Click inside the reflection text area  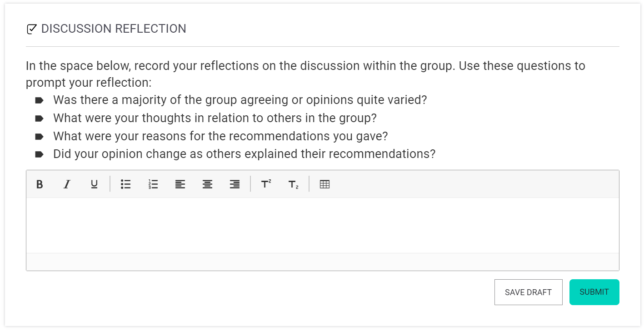(322, 225)
